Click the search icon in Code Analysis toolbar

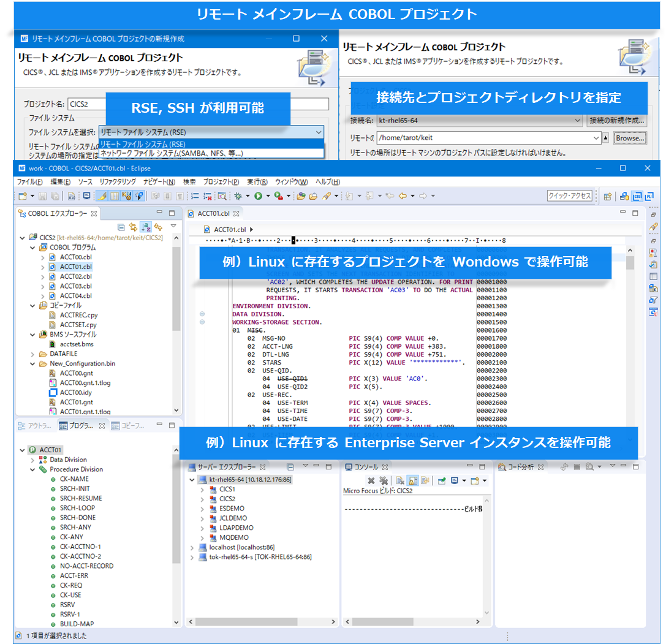point(589,467)
